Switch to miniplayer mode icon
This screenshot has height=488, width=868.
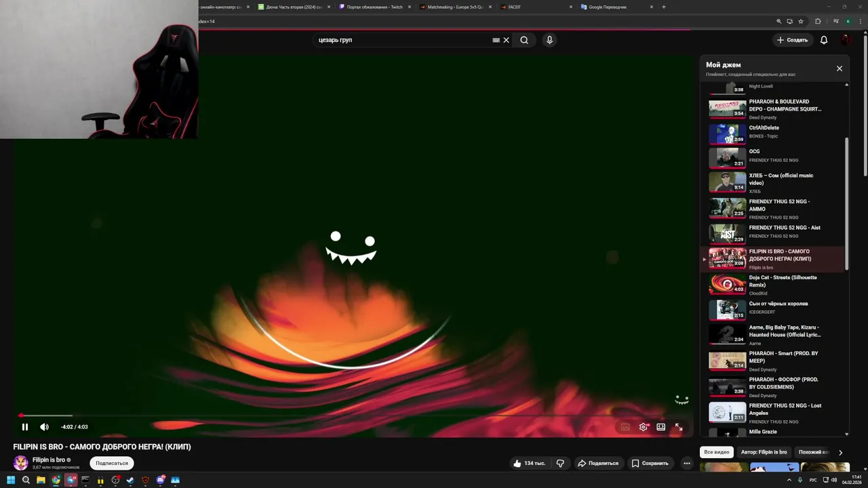pos(661,427)
